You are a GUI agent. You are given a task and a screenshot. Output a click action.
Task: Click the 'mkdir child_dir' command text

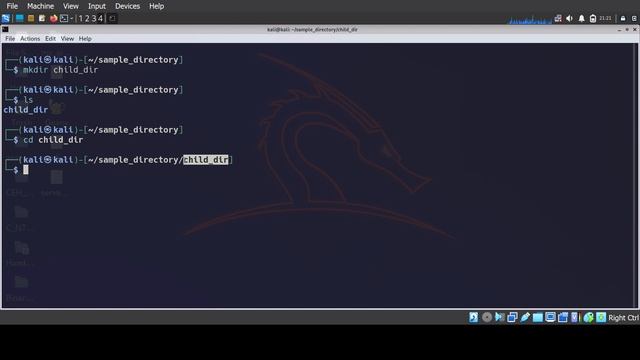60,69
